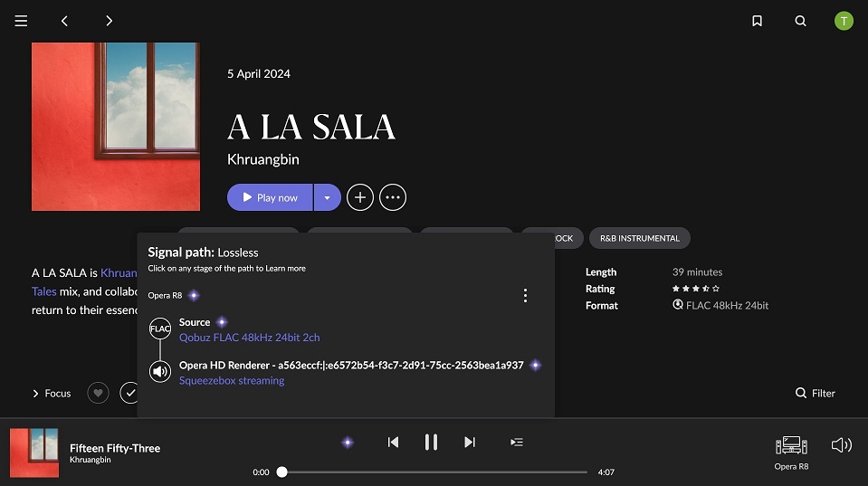Click the Khruangbin artist name under title

click(x=263, y=159)
